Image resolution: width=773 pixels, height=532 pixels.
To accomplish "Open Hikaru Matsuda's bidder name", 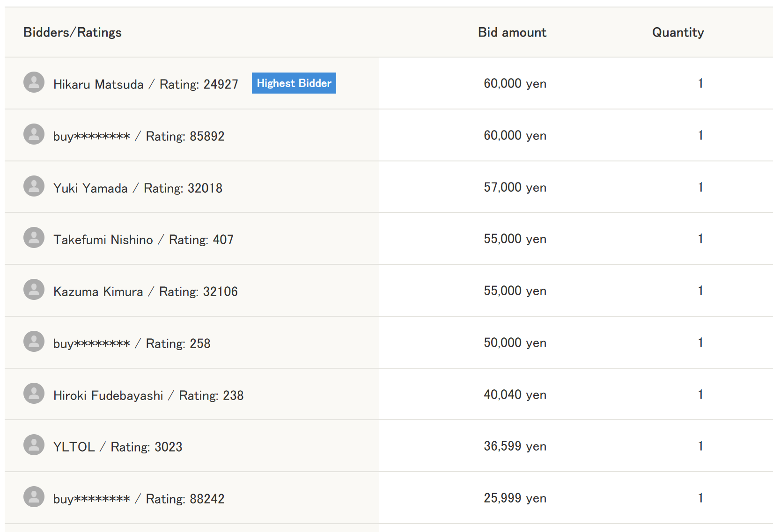I will (98, 84).
